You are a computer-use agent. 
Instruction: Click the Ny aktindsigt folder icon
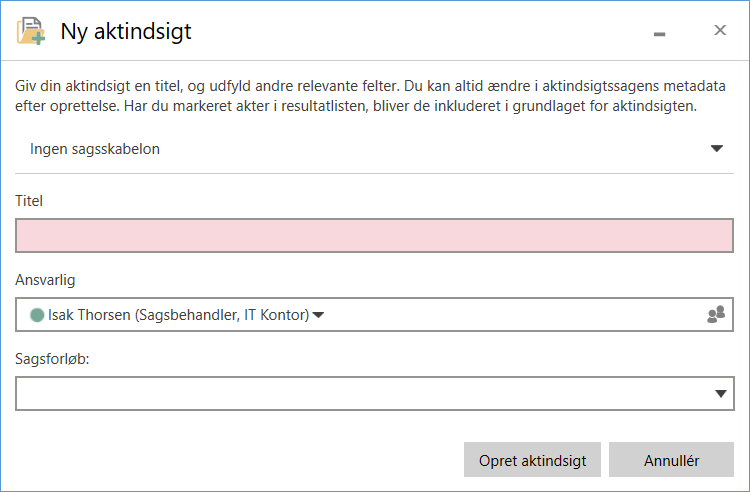(x=30, y=32)
